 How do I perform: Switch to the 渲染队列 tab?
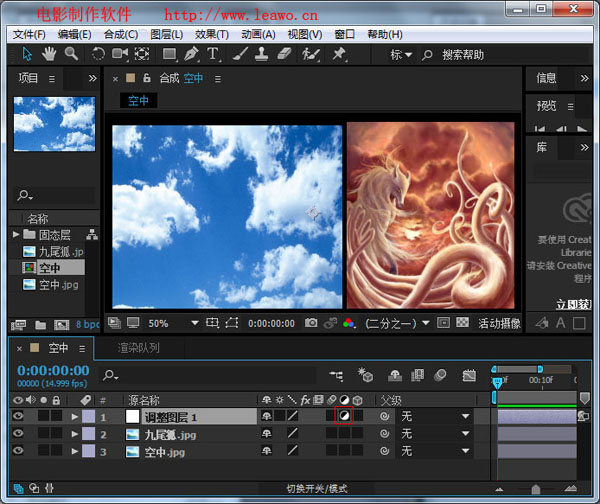[x=139, y=348]
